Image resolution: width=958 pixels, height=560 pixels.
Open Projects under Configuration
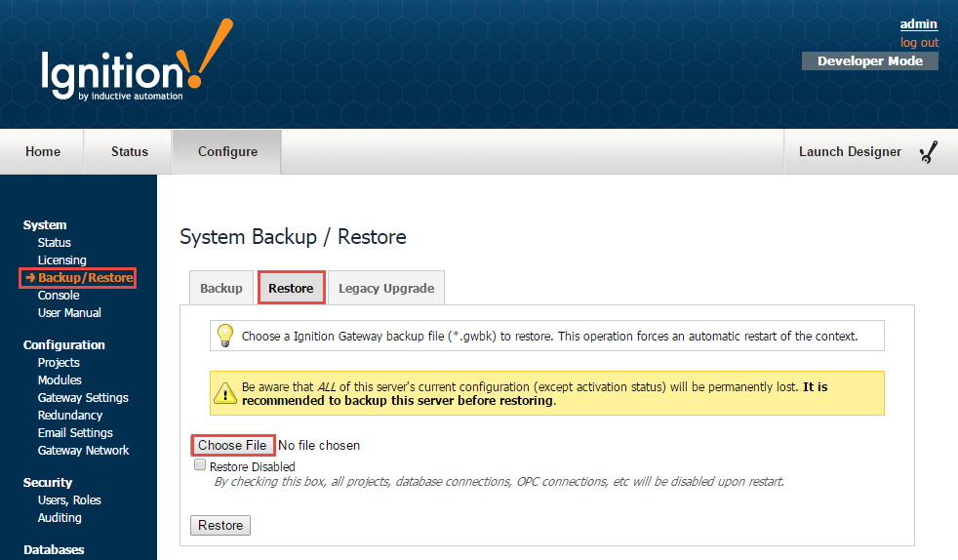coord(59,363)
